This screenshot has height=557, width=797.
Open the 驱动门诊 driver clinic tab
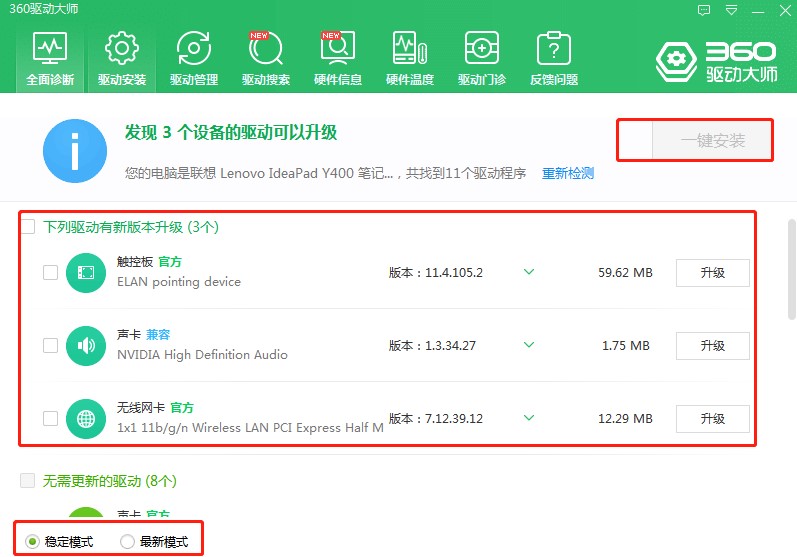click(482, 59)
